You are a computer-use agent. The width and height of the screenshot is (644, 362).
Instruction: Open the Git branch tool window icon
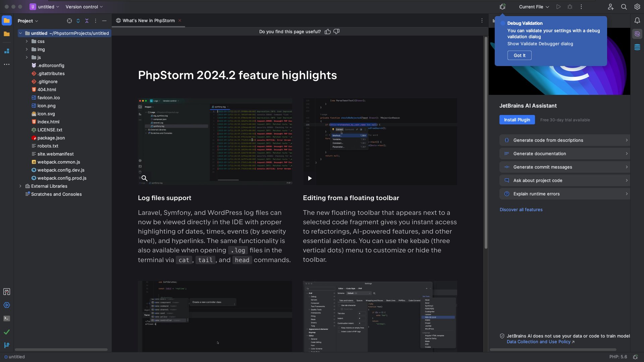click(x=7, y=345)
